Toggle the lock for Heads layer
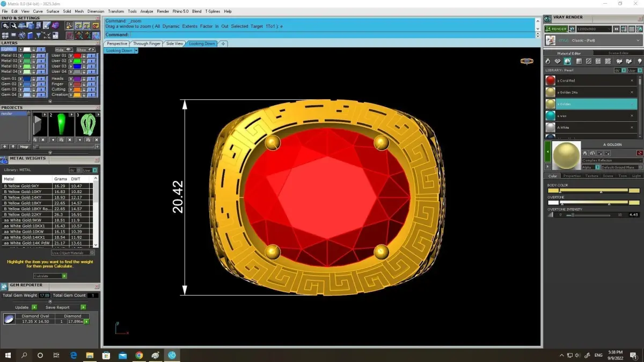This screenshot has height=362, width=644. click(84, 79)
